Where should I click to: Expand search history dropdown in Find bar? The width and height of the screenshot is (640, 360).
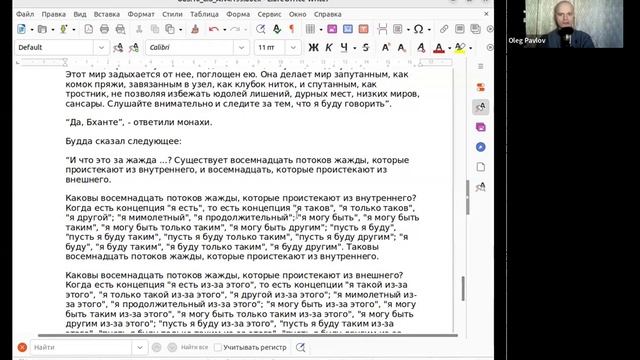140,347
